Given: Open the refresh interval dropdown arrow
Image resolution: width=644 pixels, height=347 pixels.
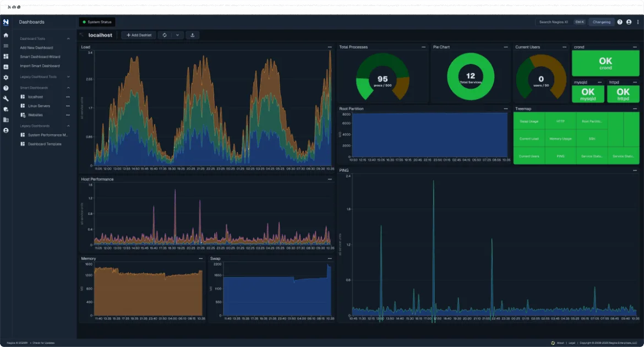Looking at the screenshot, I should pyautogui.click(x=177, y=35).
